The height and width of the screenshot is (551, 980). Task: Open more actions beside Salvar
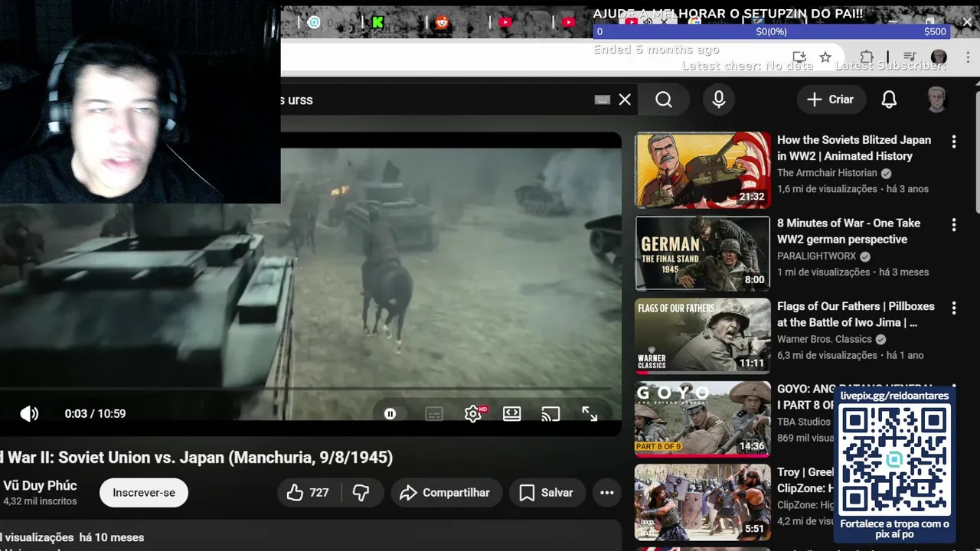[x=606, y=493]
